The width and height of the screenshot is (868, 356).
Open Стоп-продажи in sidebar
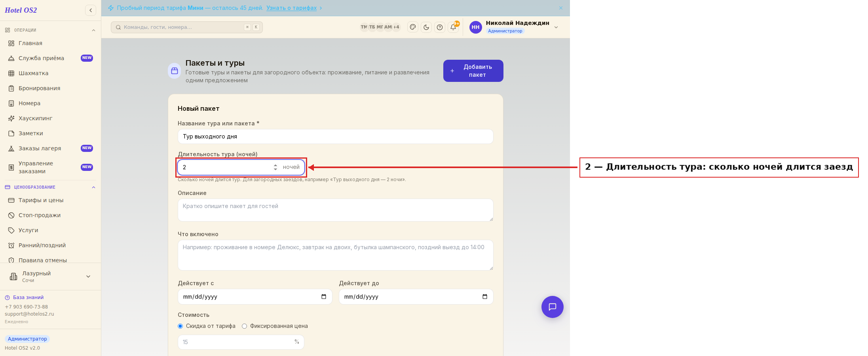click(x=50, y=215)
